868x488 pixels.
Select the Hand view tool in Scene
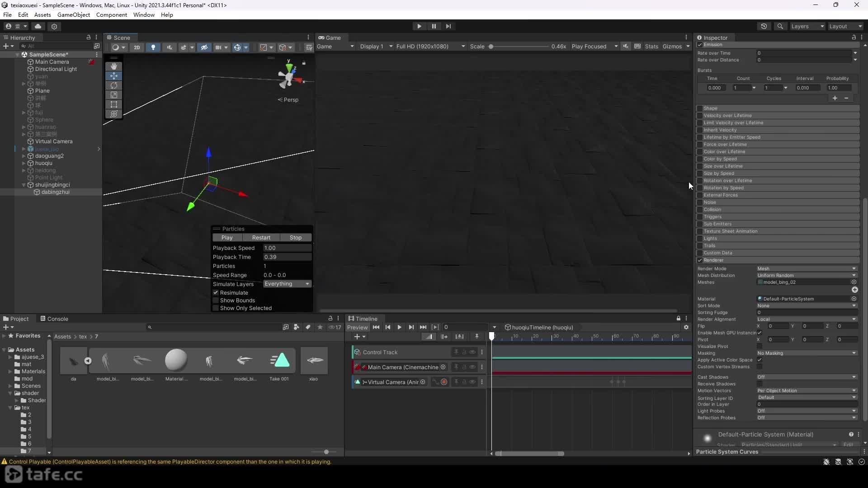pyautogui.click(x=113, y=66)
